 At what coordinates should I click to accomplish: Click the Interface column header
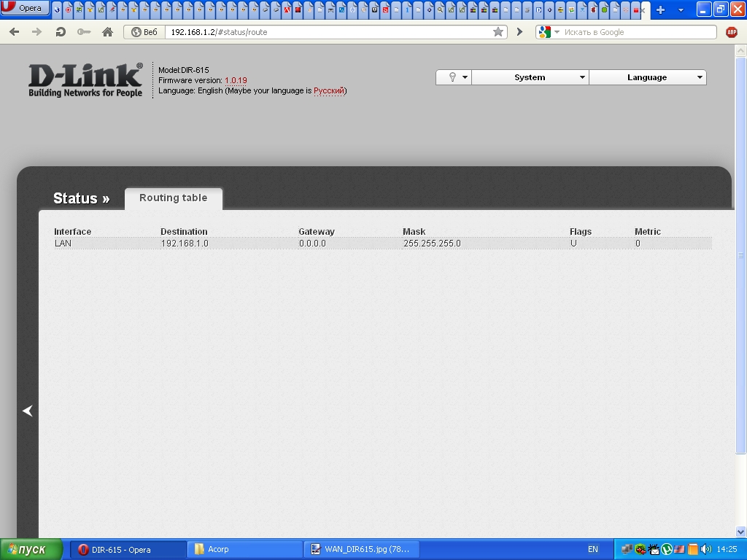pyautogui.click(x=72, y=231)
